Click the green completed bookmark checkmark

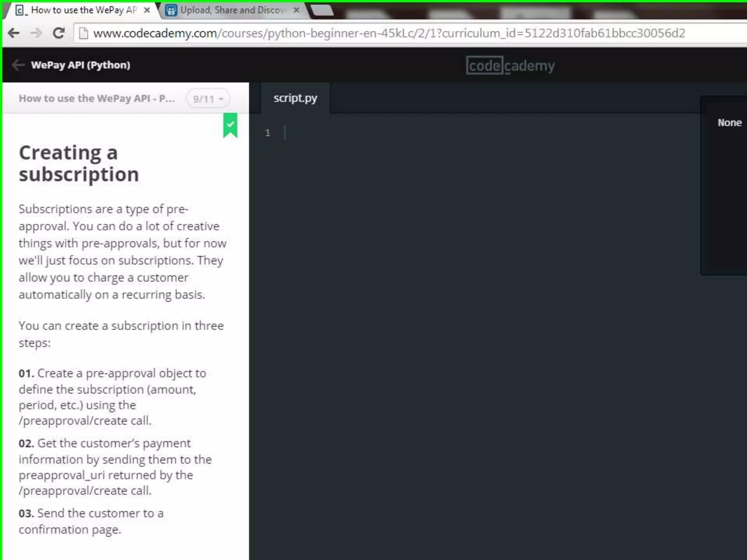click(230, 125)
